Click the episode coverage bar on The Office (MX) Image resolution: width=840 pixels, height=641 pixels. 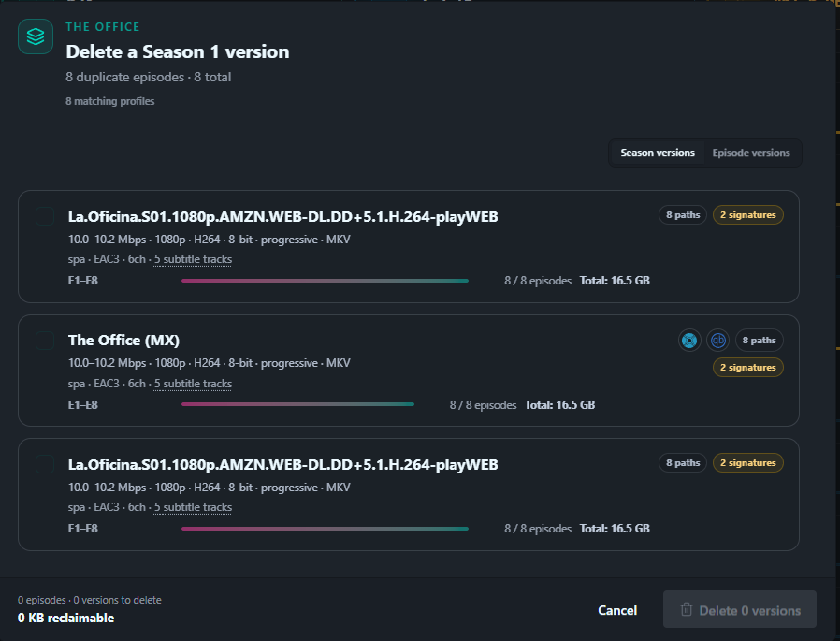297,404
